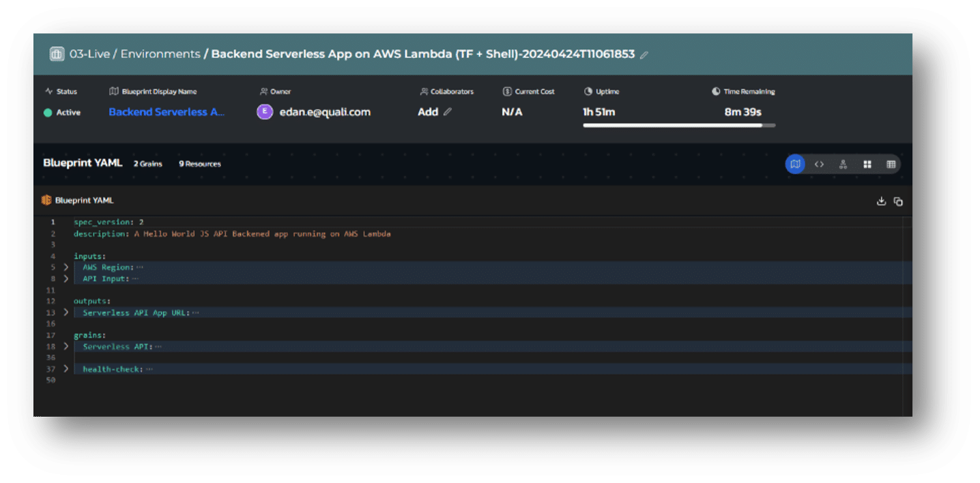Screen dimensions: 980x483
Task: Open the Backend Serverless blueprint link
Action: click(x=167, y=112)
